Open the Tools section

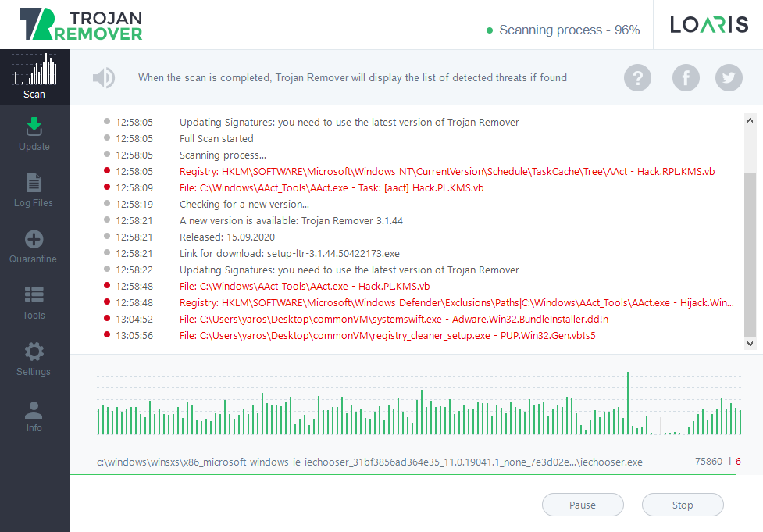tap(34, 303)
